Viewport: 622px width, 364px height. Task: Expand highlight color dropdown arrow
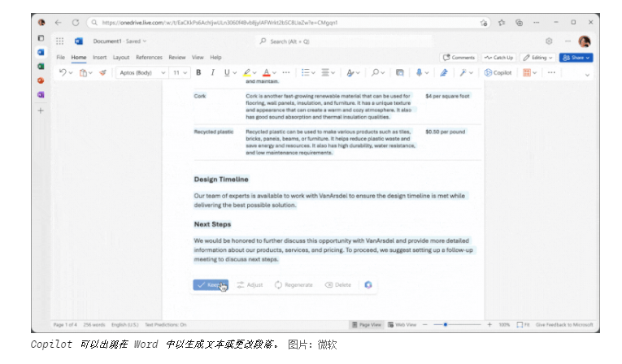tap(254, 73)
